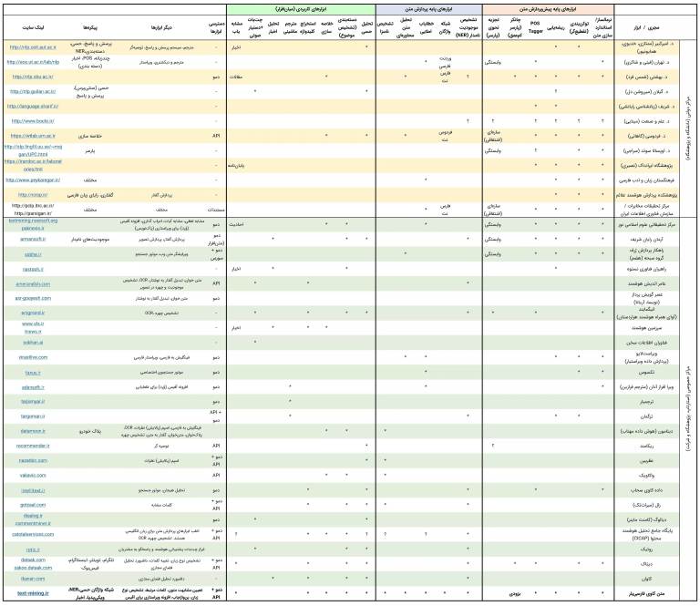Open the textmining.noorsoft.org link
This screenshot has width=700, height=606.
click(x=33, y=221)
